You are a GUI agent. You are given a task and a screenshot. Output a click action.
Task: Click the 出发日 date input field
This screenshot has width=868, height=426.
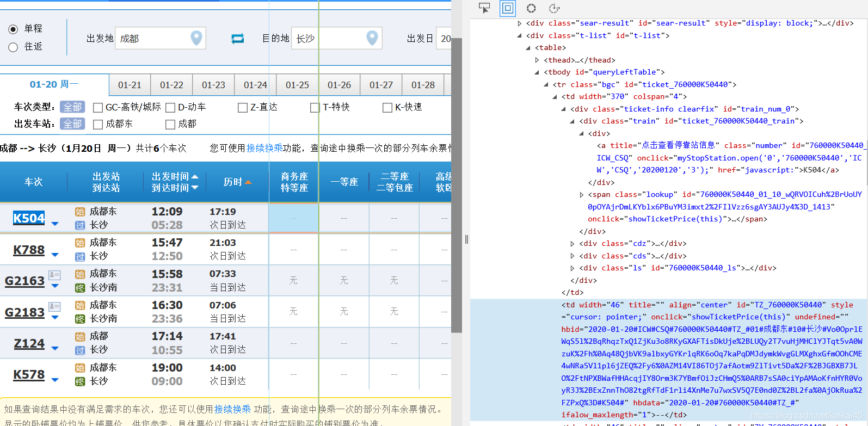[444, 38]
